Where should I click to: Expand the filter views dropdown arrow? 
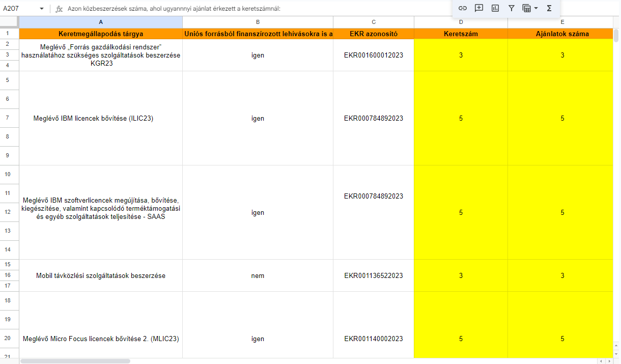click(x=536, y=8)
